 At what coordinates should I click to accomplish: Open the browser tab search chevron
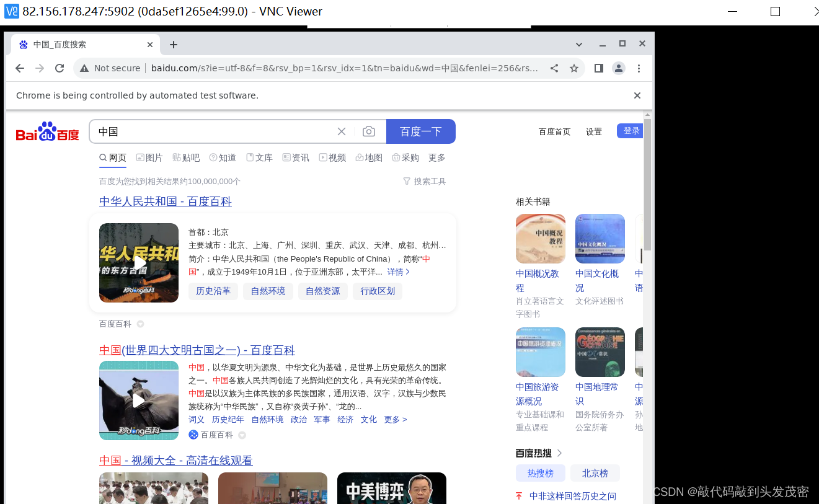(x=578, y=44)
